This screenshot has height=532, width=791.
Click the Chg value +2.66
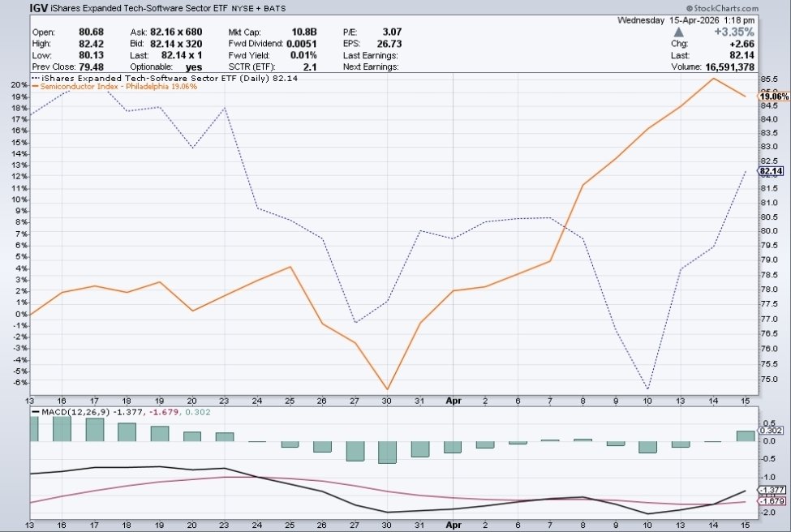coord(742,44)
